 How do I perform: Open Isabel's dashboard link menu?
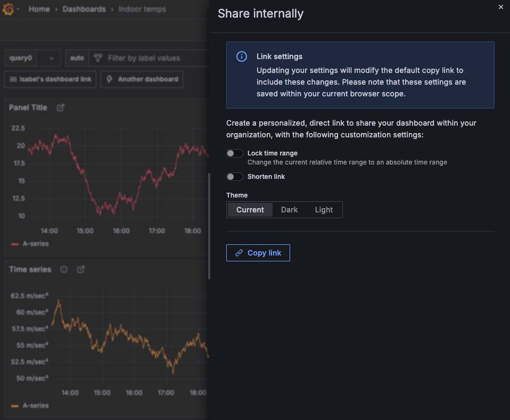pyautogui.click(x=51, y=79)
